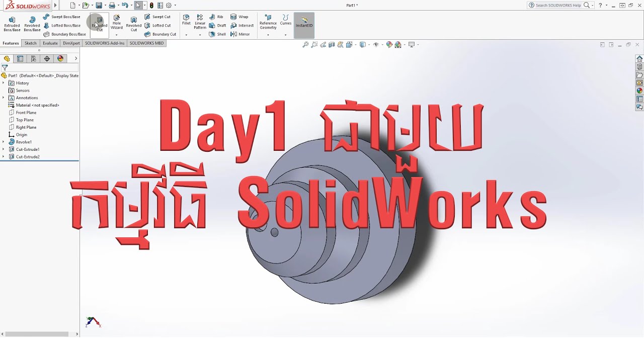Click the Linear Pattern tool

200,22
